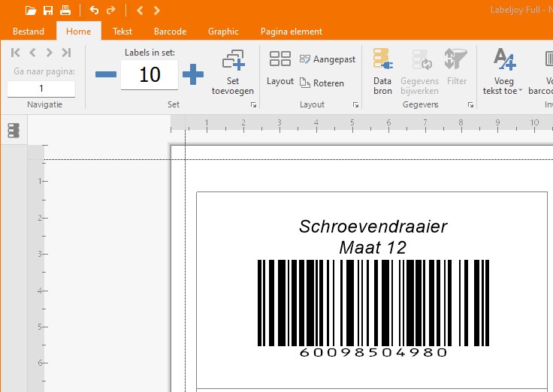Click the Filter button
Screen dimensions: 553x392
[x=456, y=67]
